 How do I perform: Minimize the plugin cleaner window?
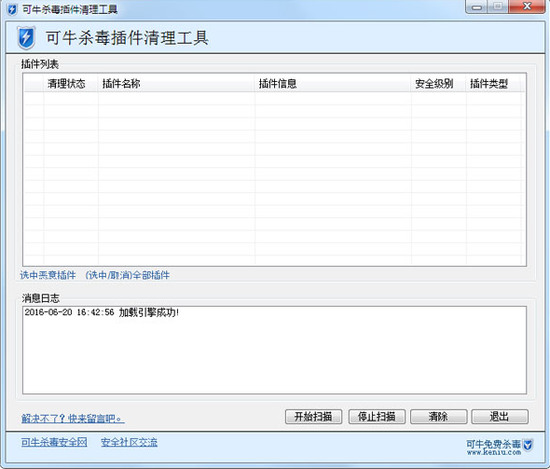[x=477, y=7]
